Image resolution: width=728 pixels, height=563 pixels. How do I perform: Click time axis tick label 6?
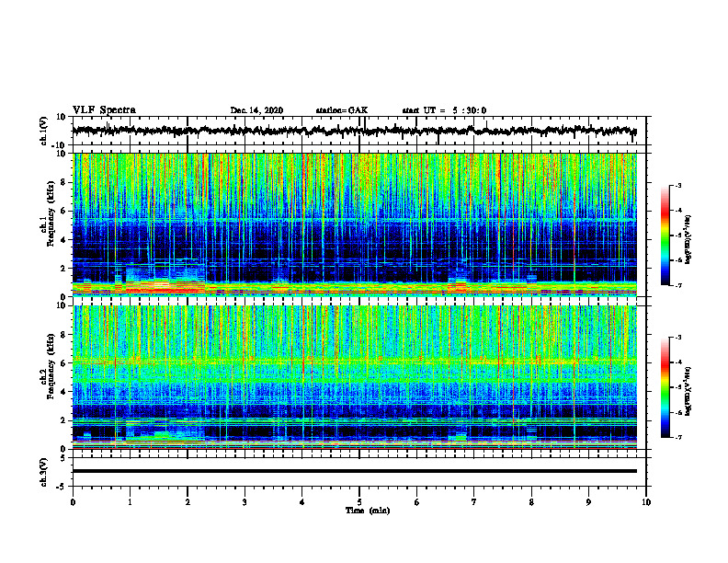(x=417, y=502)
